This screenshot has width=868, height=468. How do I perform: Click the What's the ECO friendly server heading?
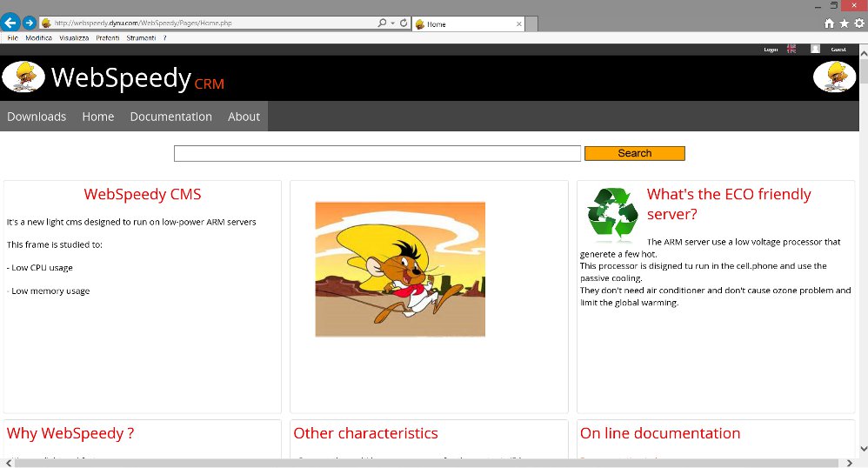pyautogui.click(x=729, y=204)
